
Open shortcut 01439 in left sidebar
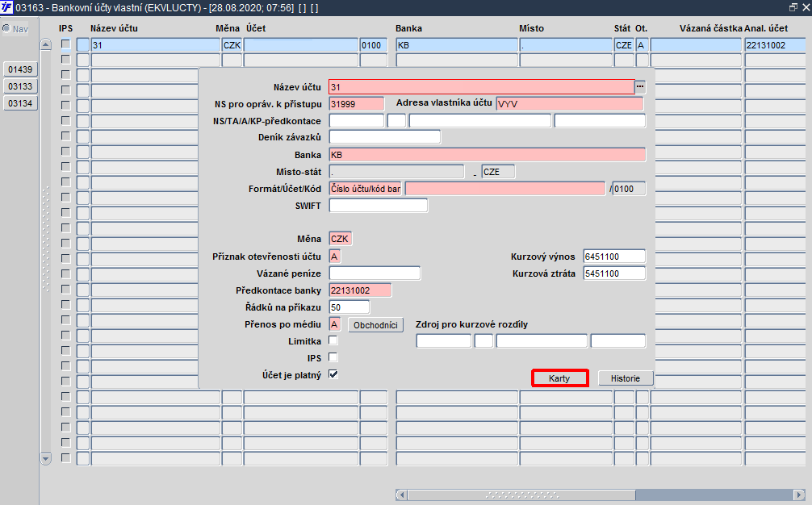point(20,69)
